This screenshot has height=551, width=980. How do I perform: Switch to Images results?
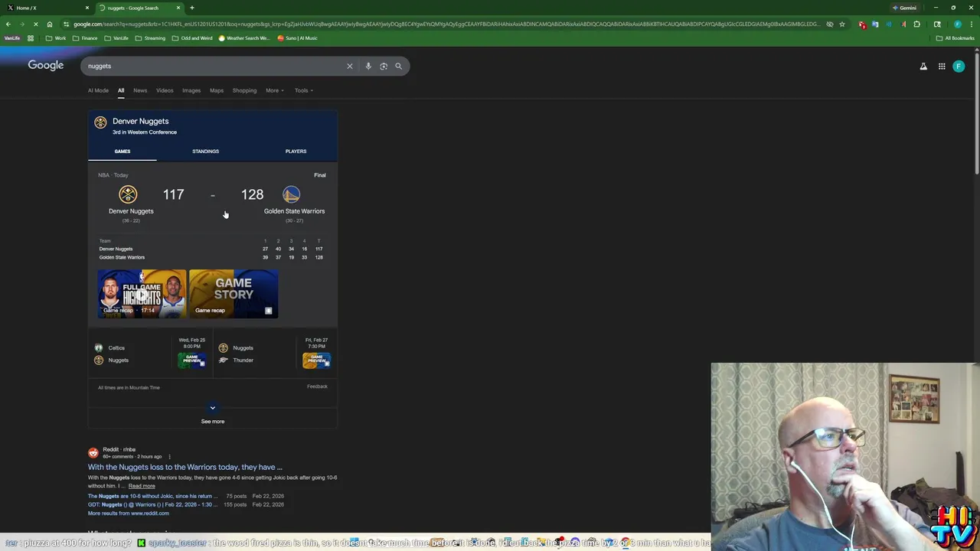pyautogui.click(x=191, y=90)
